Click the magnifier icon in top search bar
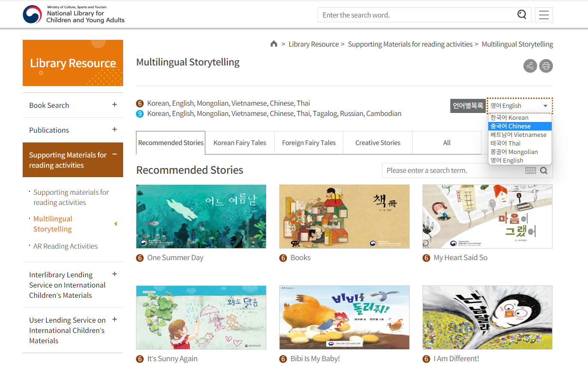Screen dimensions: 588x377 tap(522, 15)
